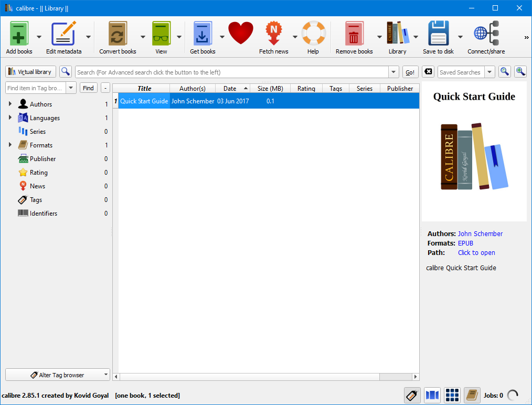
Task: Open Edit metadata dropdown arrow
Action: click(88, 37)
